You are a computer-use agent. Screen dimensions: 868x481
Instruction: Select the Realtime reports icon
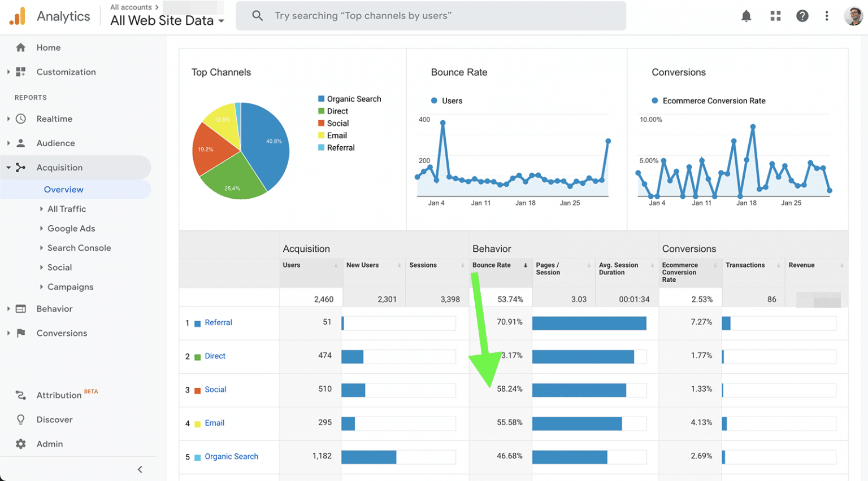[20, 119]
